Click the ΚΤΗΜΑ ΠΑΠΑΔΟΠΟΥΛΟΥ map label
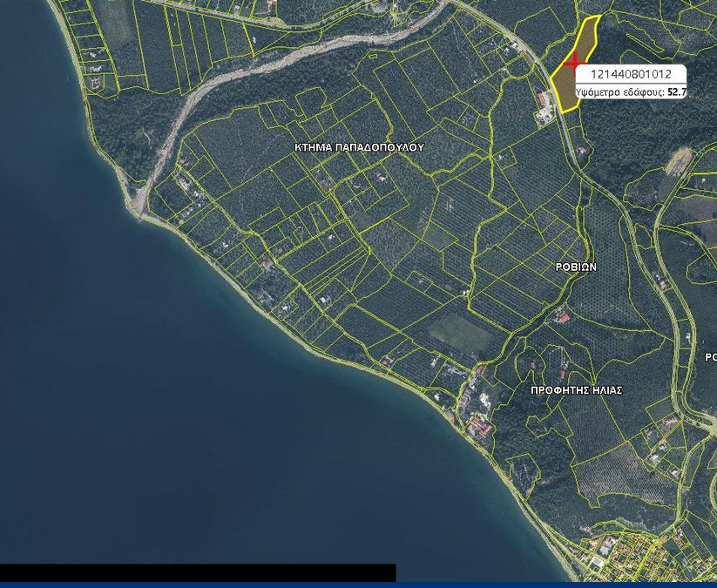717x588 pixels. click(359, 149)
